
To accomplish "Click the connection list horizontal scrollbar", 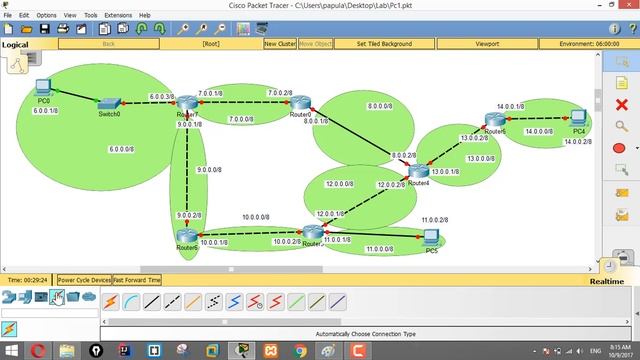I will 224,322.
